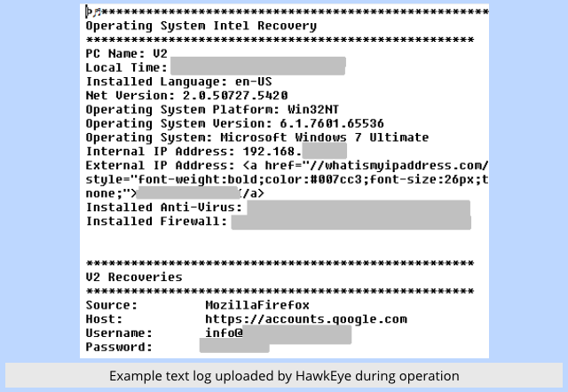The image size is (568, 392).
Task: Select the "Installed Language: en-US" line
Action: (178, 82)
